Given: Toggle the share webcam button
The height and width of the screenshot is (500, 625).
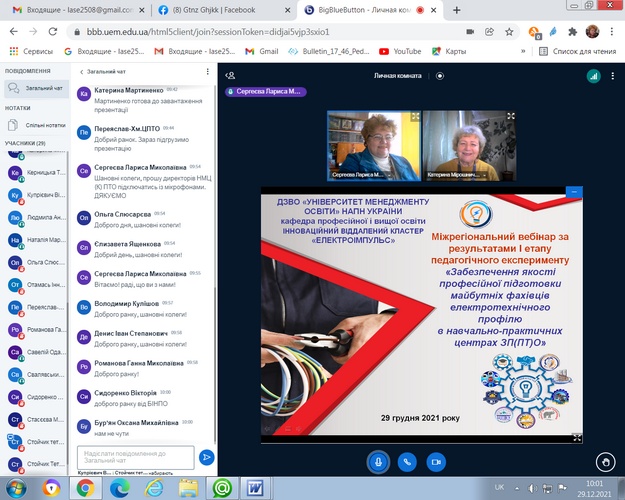Looking at the screenshot, I should point(436,462).
